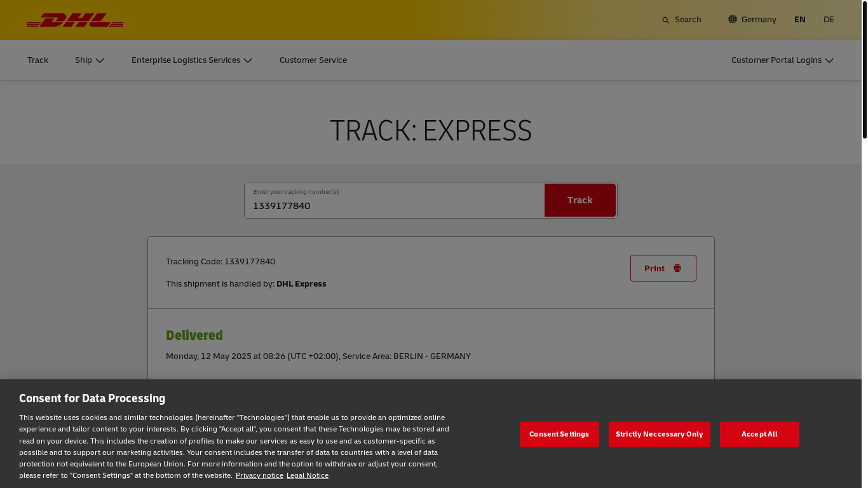Expand the Customer Portal Logins chevron
868x488 pixels.
[829, 60]
